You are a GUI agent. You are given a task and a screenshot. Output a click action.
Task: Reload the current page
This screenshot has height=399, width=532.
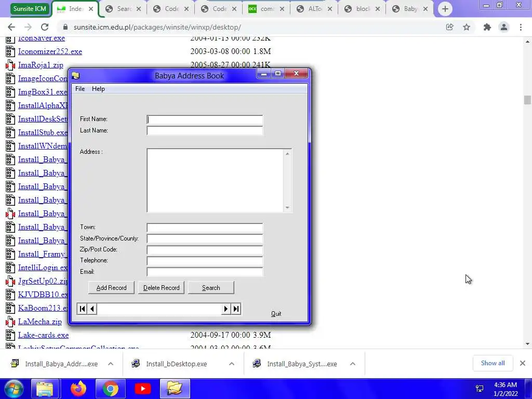(x=45, y=27)
